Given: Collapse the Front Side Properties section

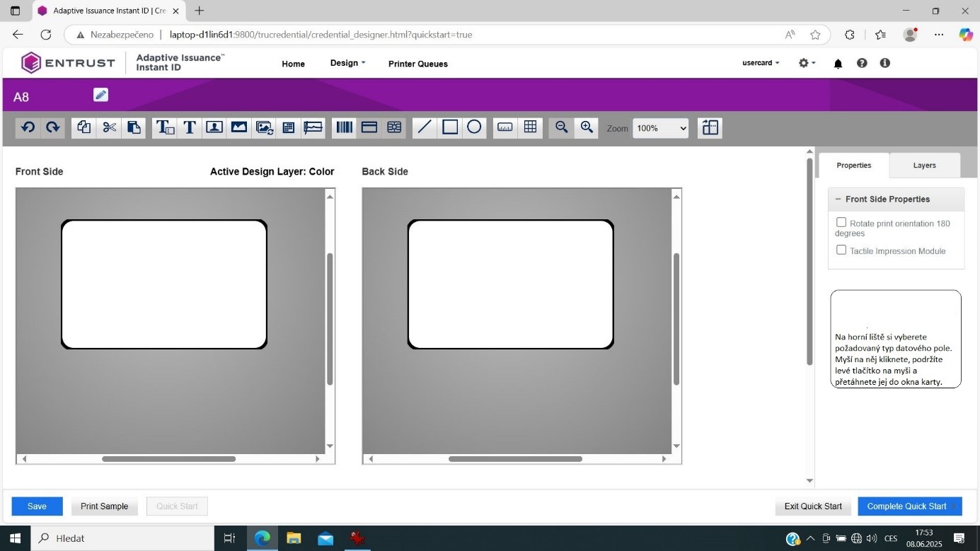Looking at the screenshot, I should (x=838, y=199).
